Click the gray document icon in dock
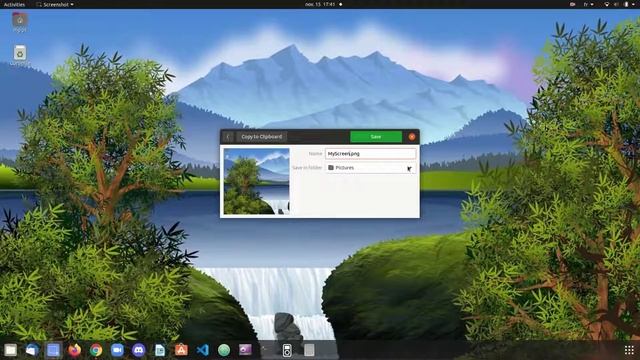The width and height of the screenshot is (640, 360). (x=309, y=350)
